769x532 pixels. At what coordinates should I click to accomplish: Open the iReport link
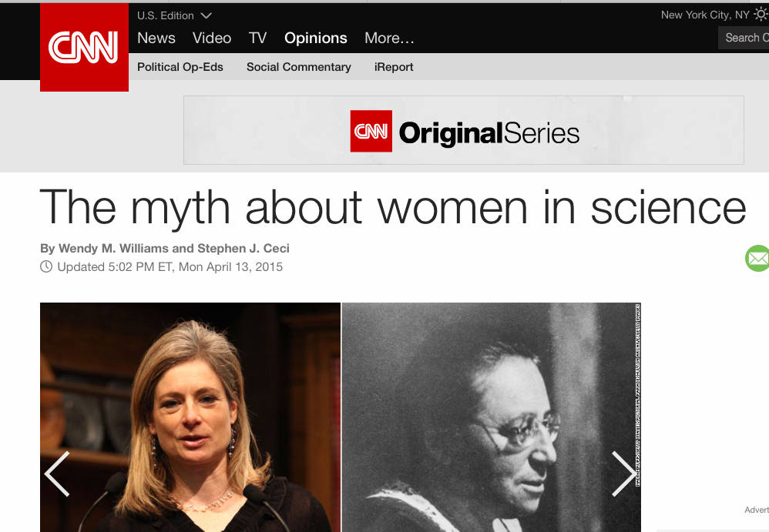tap(394, 67)
